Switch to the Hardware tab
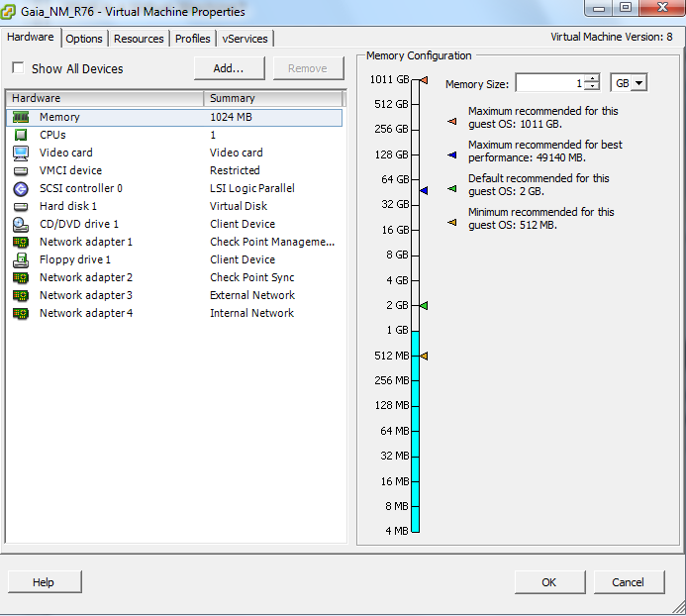The width and height of the screenshot is (686, 616). click(31, 38)
